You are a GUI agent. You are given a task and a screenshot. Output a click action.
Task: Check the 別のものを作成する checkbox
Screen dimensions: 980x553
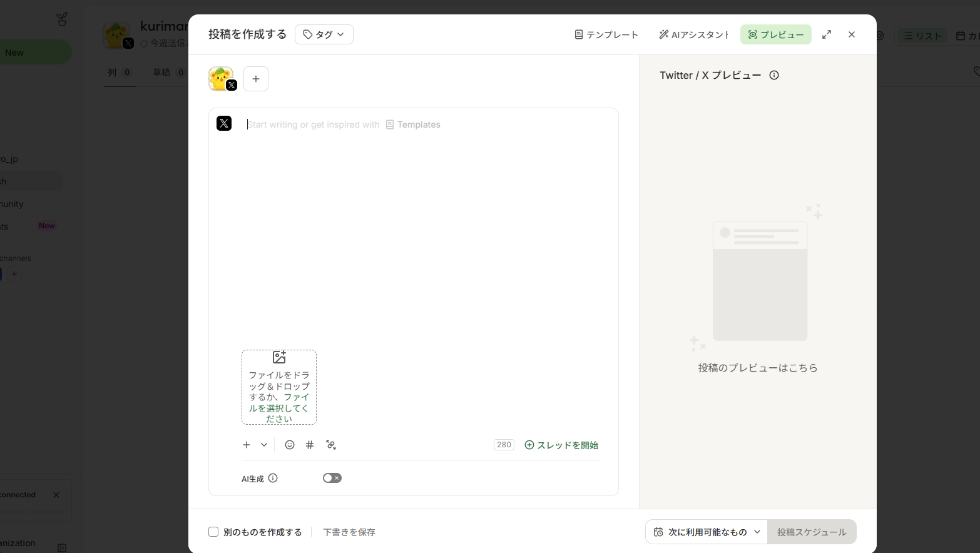pyautogui.click(x=213, y=532)
